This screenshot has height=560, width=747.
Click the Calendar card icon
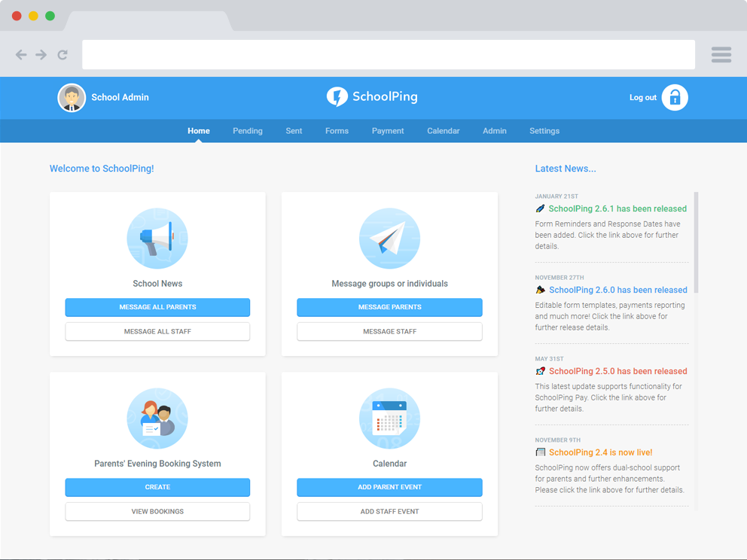(x=390, y=418)
